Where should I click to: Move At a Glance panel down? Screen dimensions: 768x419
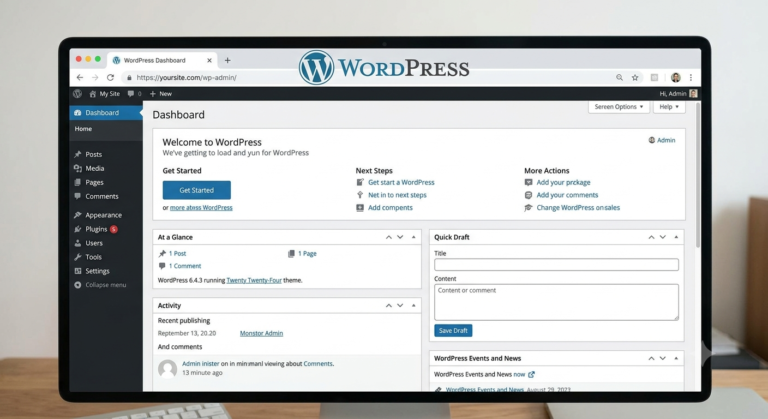pyautogui.click(x=400, y=237)
